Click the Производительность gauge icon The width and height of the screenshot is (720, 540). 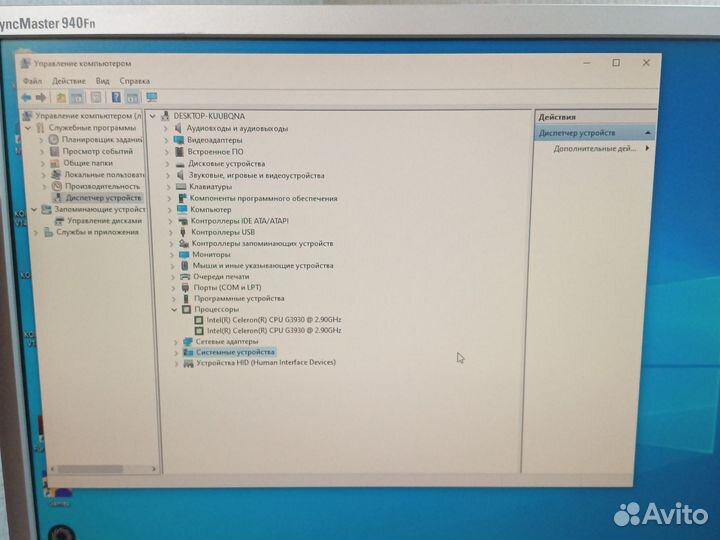[56, 186]
